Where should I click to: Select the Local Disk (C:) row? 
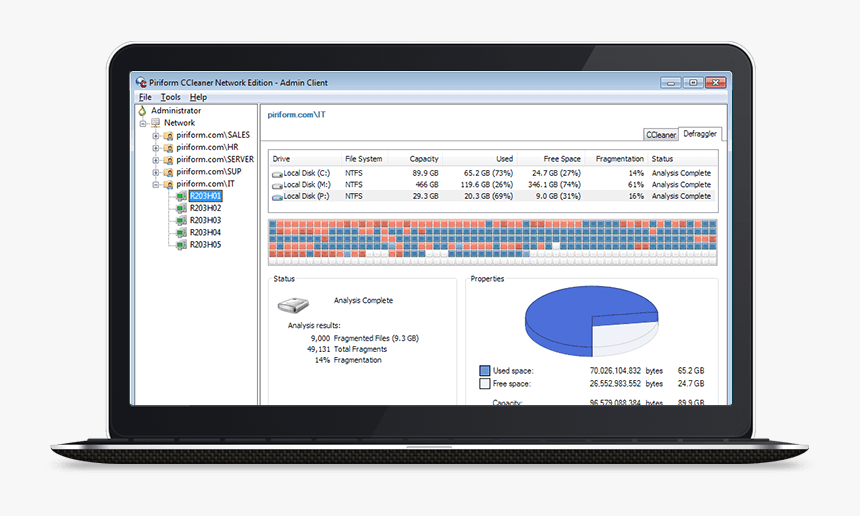(493, 173)
